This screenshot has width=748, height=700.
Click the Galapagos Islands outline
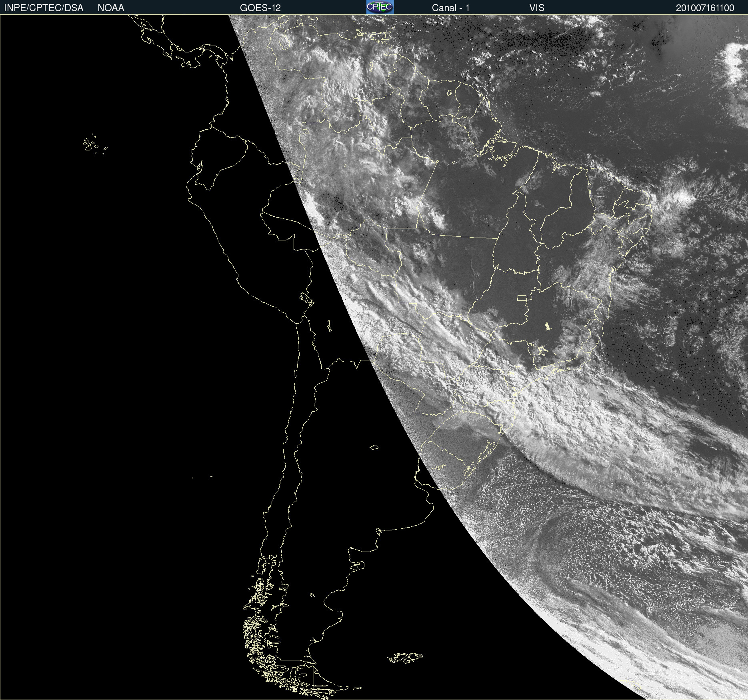coord(95,144)
